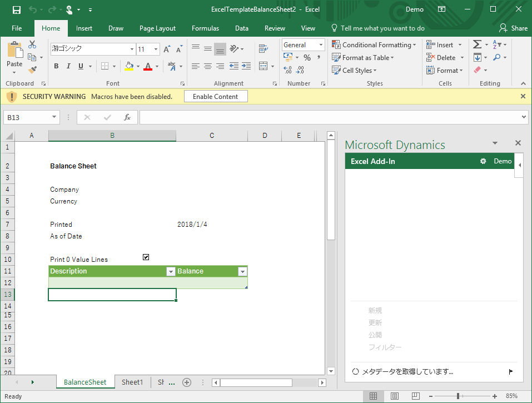The height and width of the screenshot is (403, 532).
Task: Click the Share button
Action: pos(513,28)
